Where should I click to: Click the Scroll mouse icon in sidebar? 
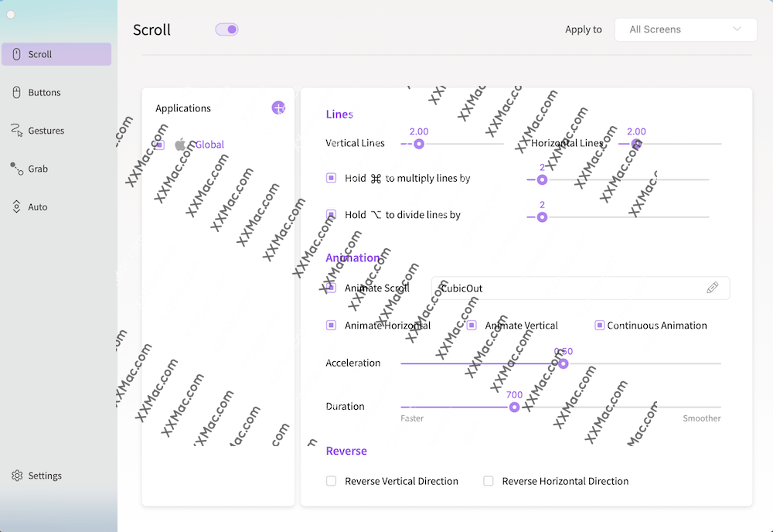click(16, 54)
